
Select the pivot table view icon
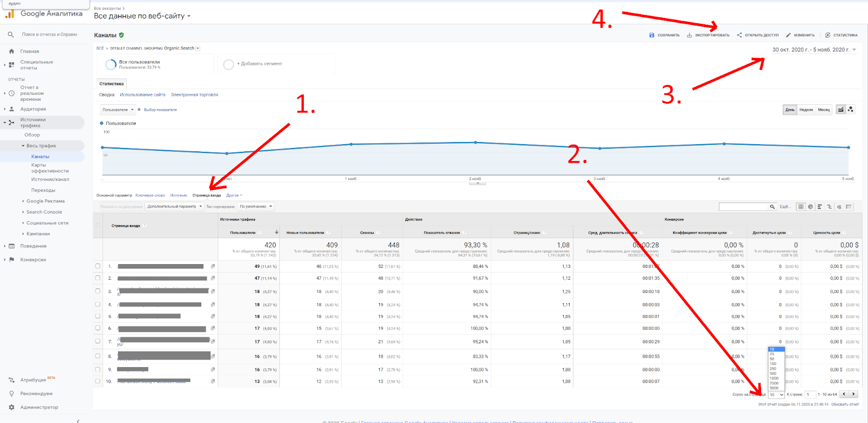click(x=849, y=207)
